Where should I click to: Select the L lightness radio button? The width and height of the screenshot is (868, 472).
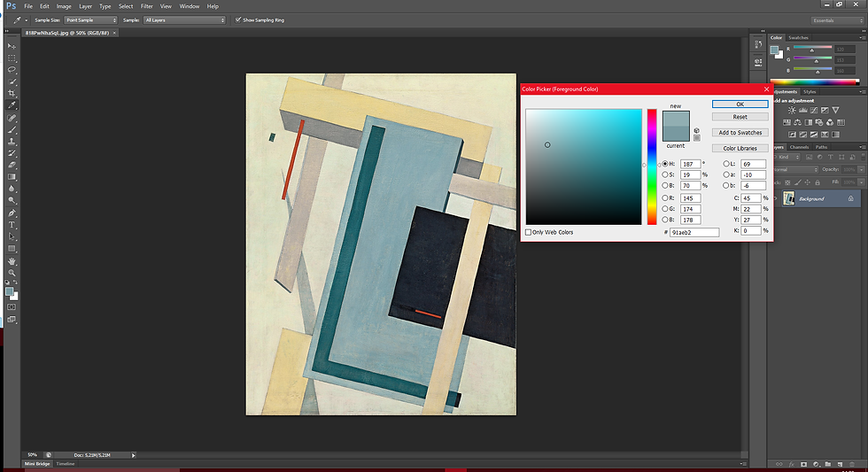[726, 164]
